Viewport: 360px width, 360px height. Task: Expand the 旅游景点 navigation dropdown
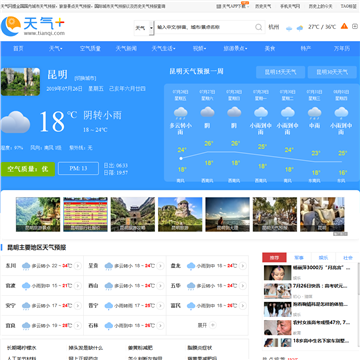click(x=235, y=49)
